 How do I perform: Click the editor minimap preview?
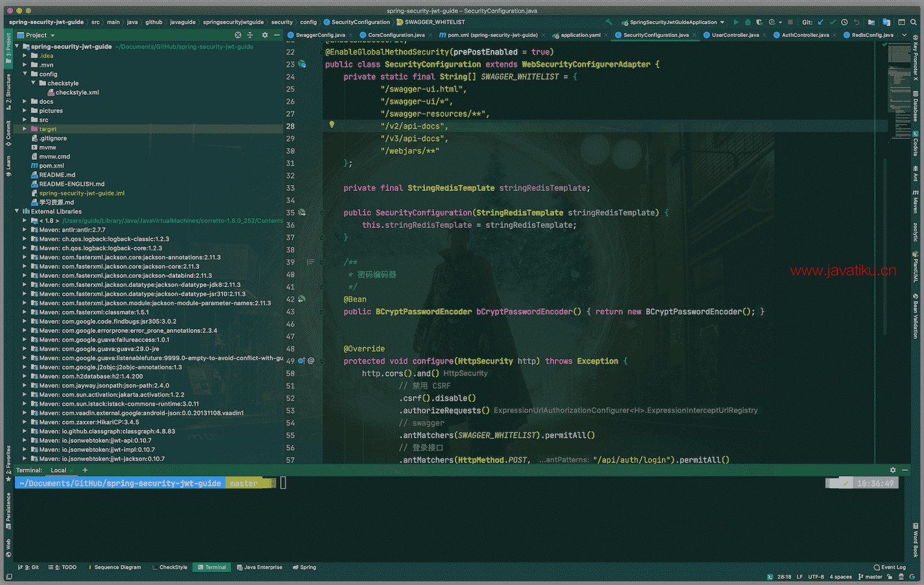tap(899, 91)
